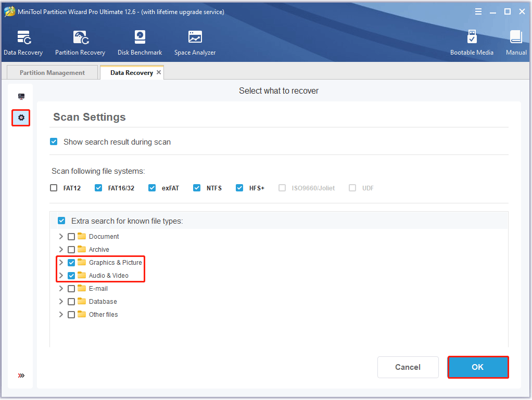Expand the Document tree node
This screenshot has height=400, width=532.
tap(61, 236)
